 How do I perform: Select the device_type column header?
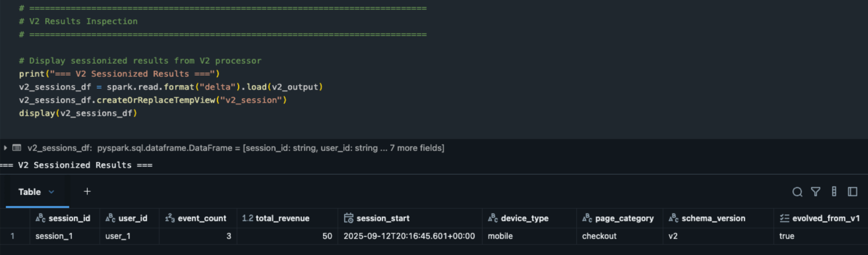click(524, 218)
